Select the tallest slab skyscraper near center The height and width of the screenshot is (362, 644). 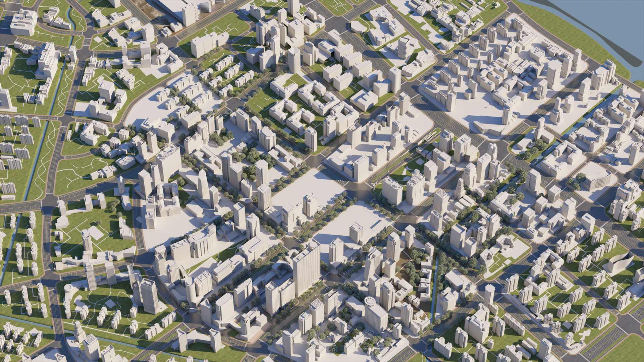[x=306, y=270]
